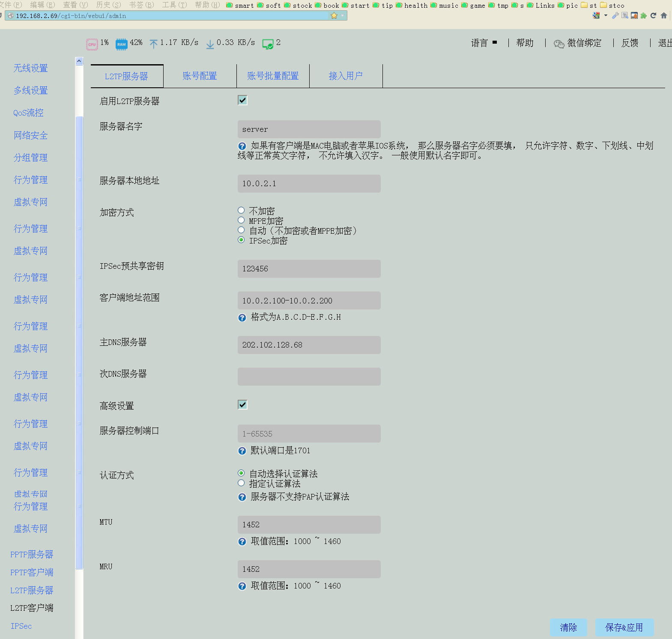Open the soft bookmark folder

269,5
